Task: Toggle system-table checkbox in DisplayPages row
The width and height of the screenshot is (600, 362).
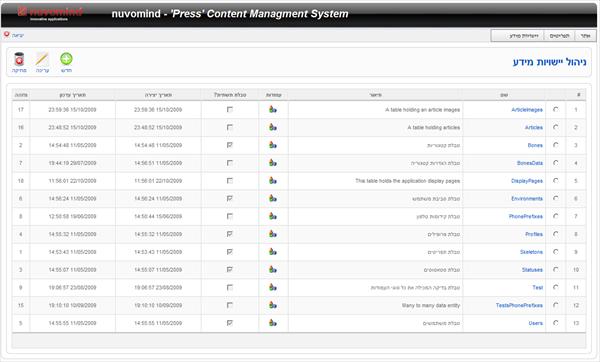Action: 230,181
